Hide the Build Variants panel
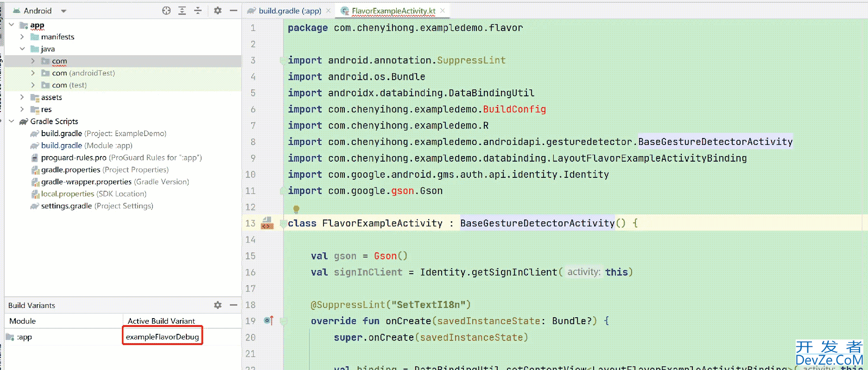The width and height of the screenshot is (868, 370). 234,305
